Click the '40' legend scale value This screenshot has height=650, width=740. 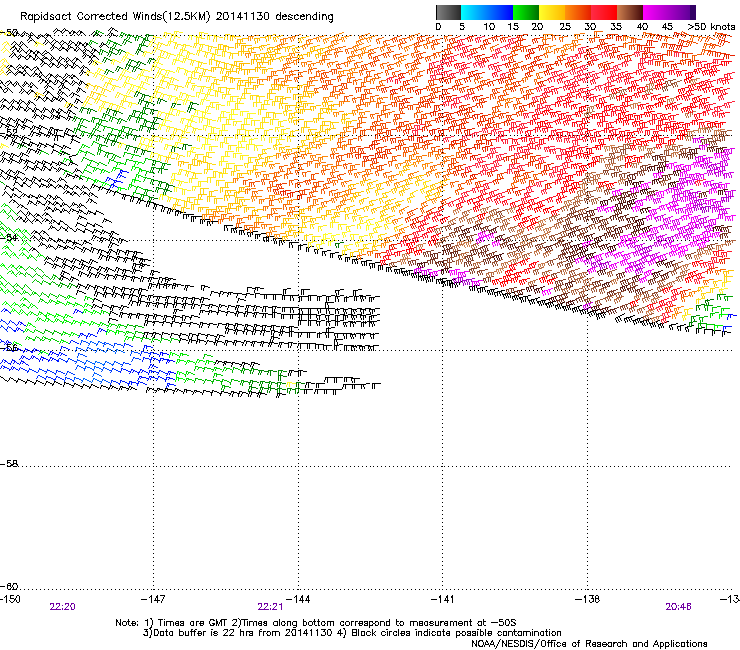(642, 27)
